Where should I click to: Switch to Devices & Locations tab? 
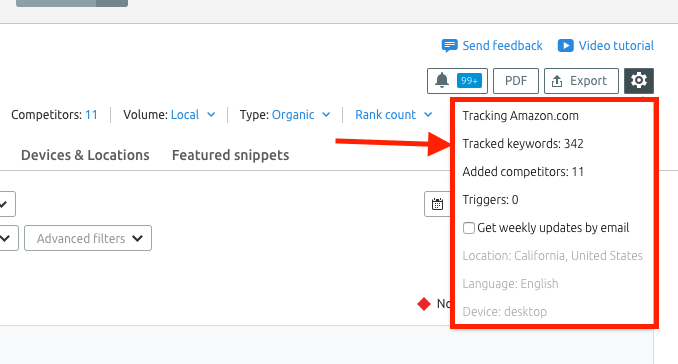(85, 155)
